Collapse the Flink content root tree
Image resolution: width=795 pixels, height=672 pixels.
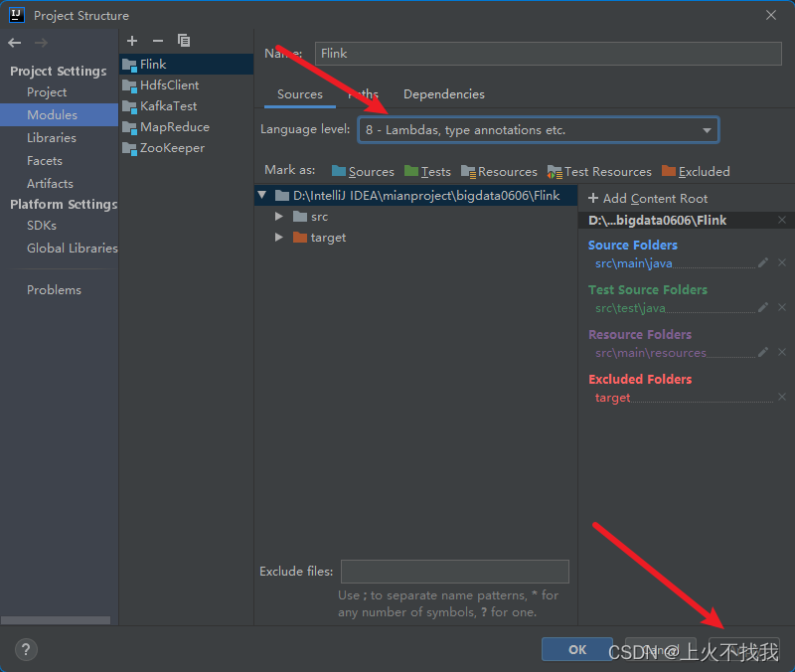coord(262,195)
